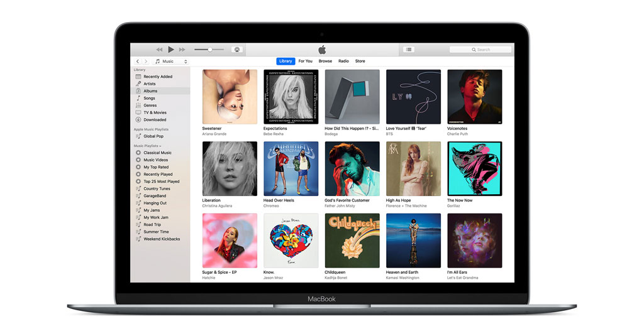Click the GarageBand playlist icon
Screen dimensions: 644x336
tap(138, 196)
